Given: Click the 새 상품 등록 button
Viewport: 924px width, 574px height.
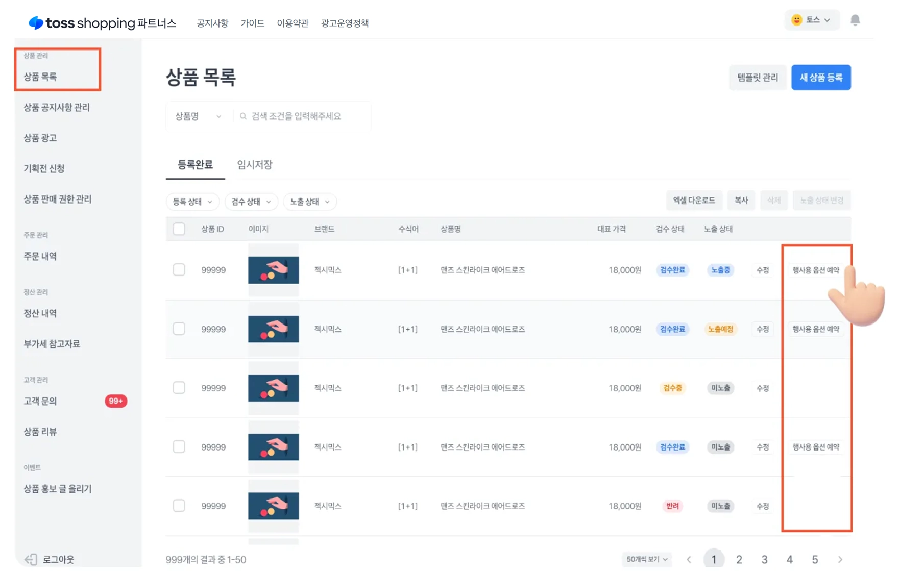Looking at the screenshot, I should 821,77.
